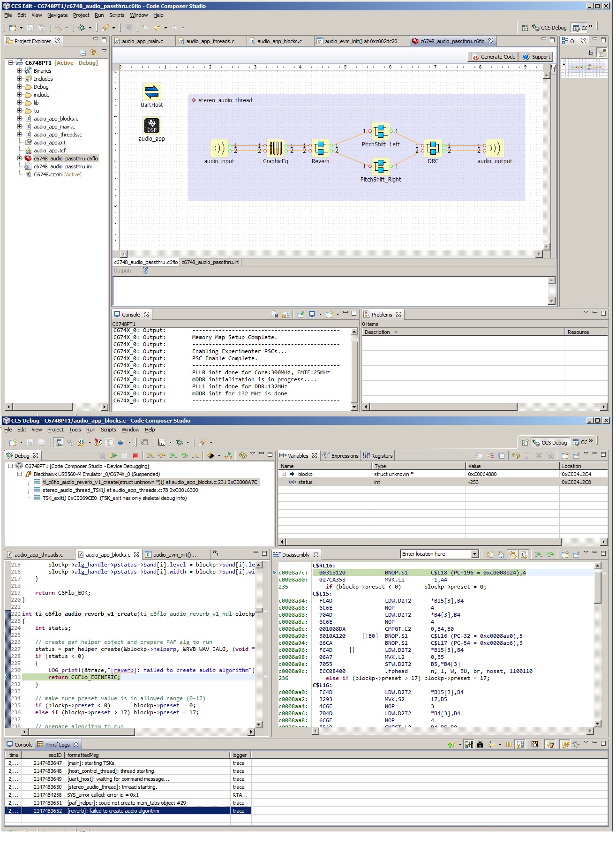Toggle Show Source in Disassembly toolbar

(x=524, y=555)
